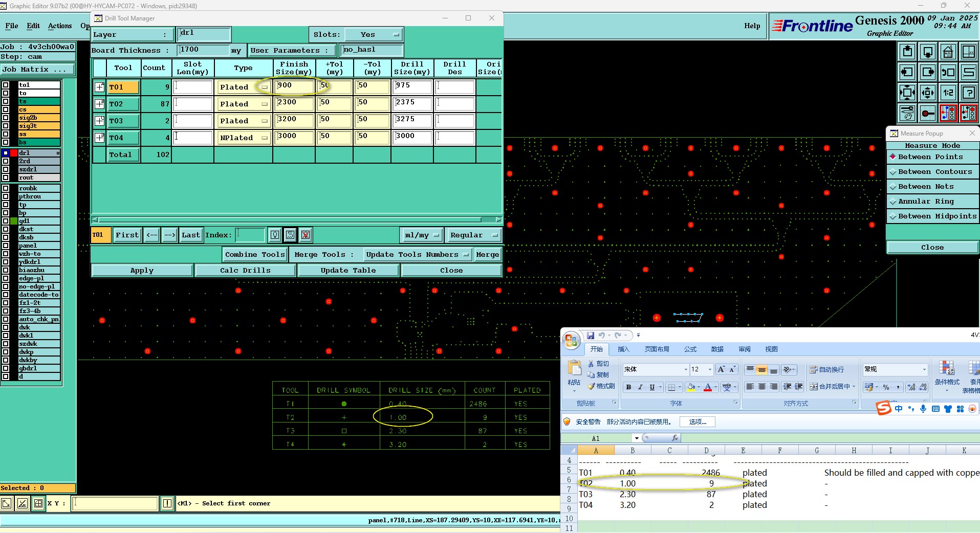The height and width of the screenshot is (533, 980).
Task: Click the question mark help icon
Action: tap(968, 93)
